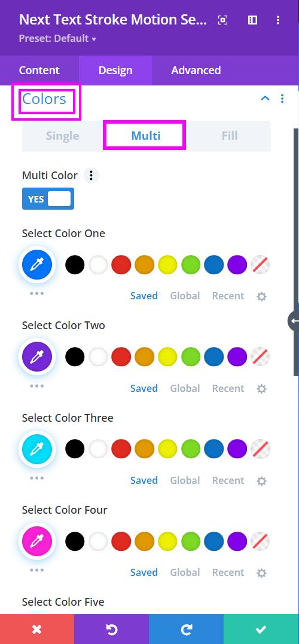Open the cyan eyedropper for Color Three
Screen dimensions: 299x644
(37, 449)
